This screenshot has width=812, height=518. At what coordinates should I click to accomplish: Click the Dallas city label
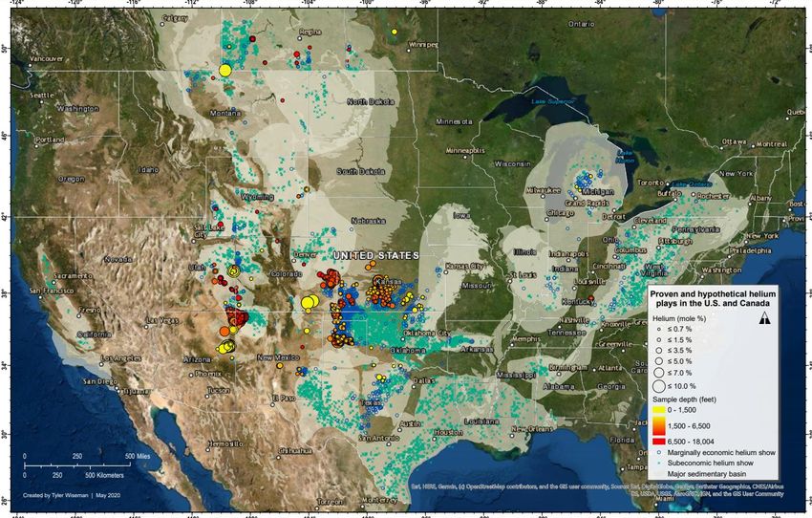click(x=424, y=380)
